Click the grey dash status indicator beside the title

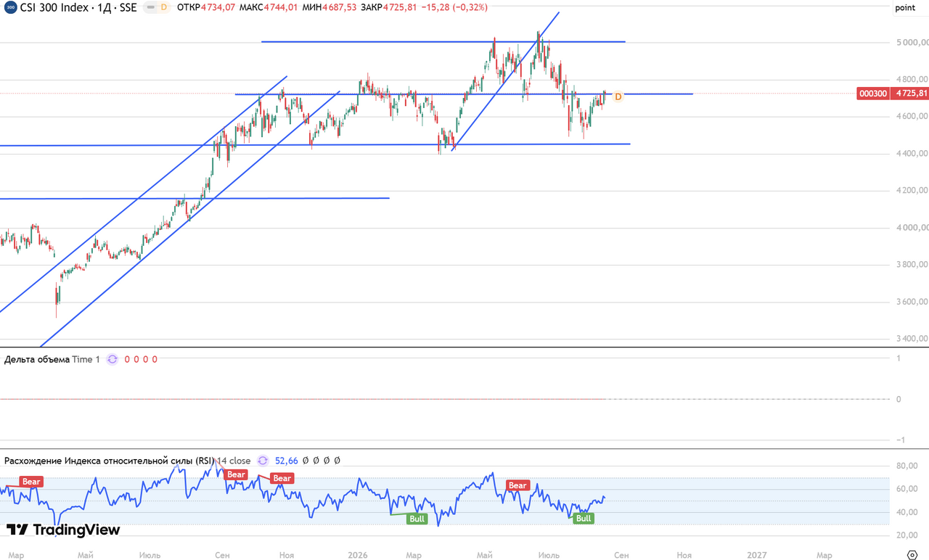[151, 7]
